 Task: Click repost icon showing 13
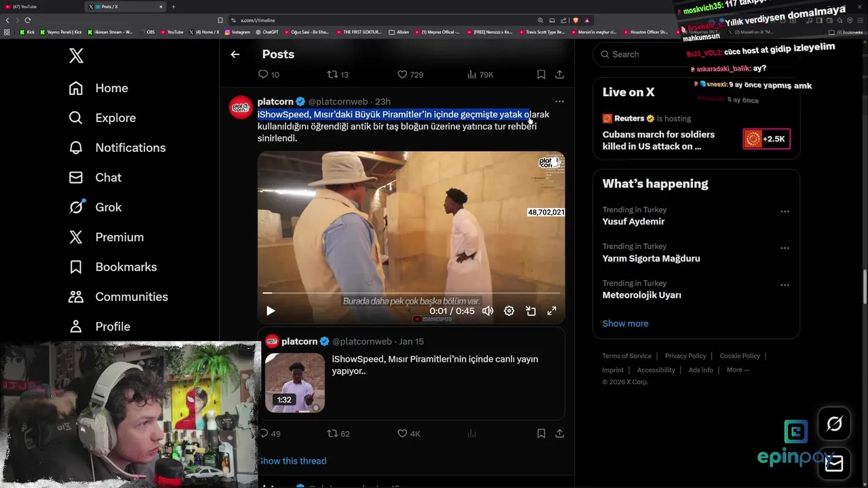338,75
